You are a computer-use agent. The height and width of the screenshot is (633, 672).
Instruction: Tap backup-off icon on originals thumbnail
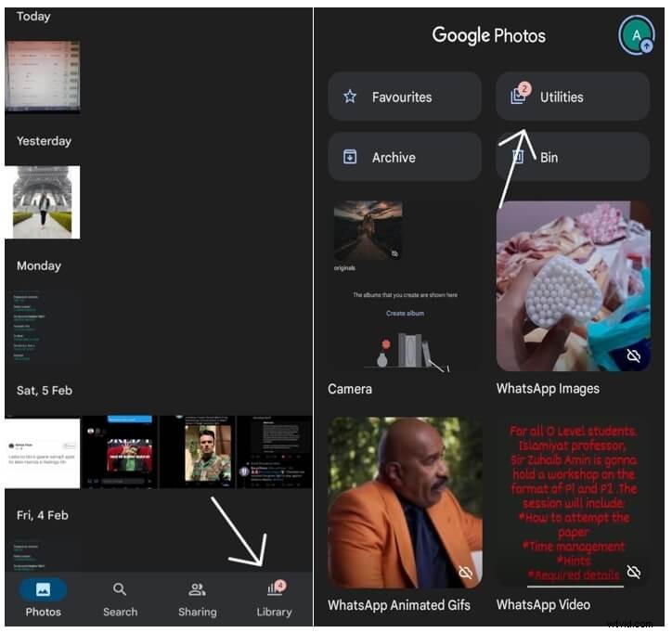(394, 253)
